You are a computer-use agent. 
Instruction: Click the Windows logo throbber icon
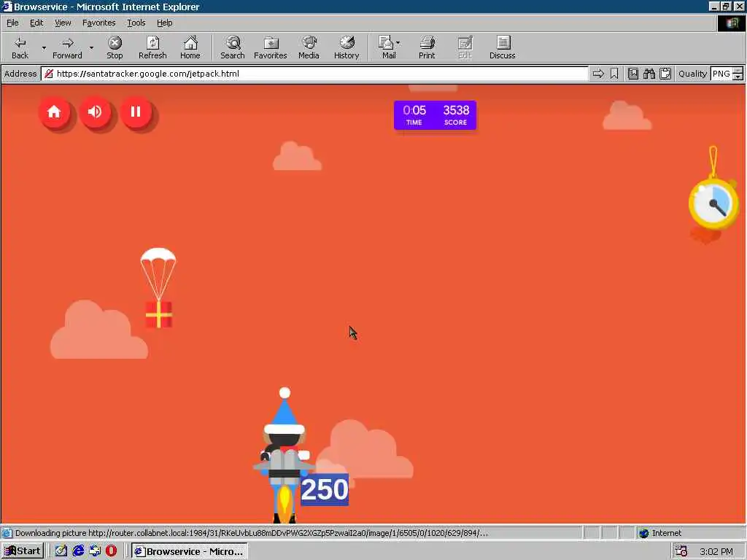[x=731, y=23]
